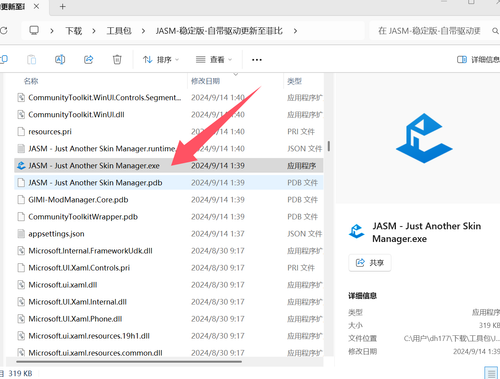Click the 共享 share button in details pane
The height and width of the screenshot is (379, 500).
coord(370,263)
